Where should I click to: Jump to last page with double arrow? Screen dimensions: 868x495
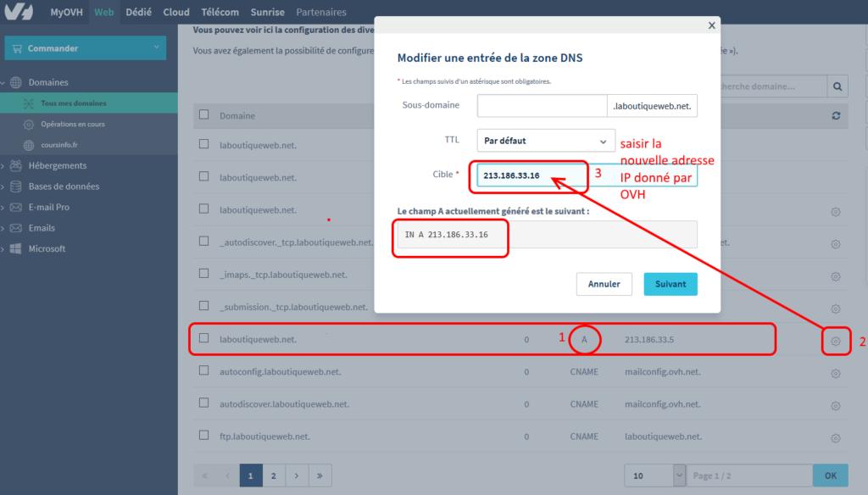pos(320,476)
